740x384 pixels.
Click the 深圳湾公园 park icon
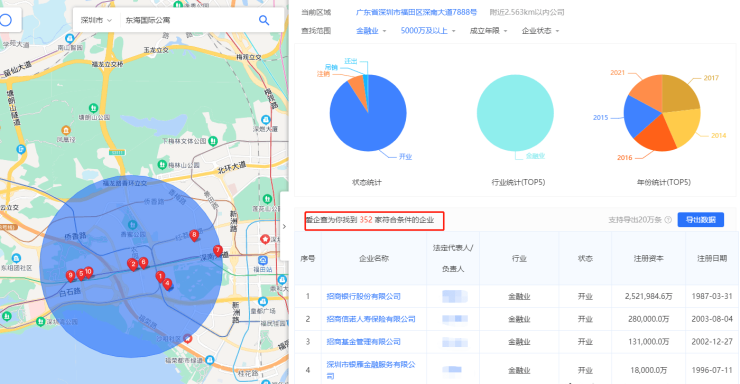(41, 322)
